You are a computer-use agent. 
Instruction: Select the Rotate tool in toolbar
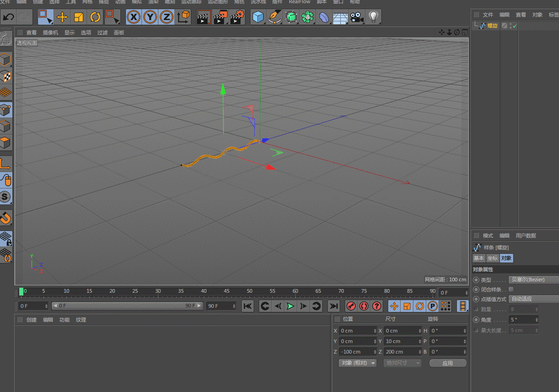95,17
